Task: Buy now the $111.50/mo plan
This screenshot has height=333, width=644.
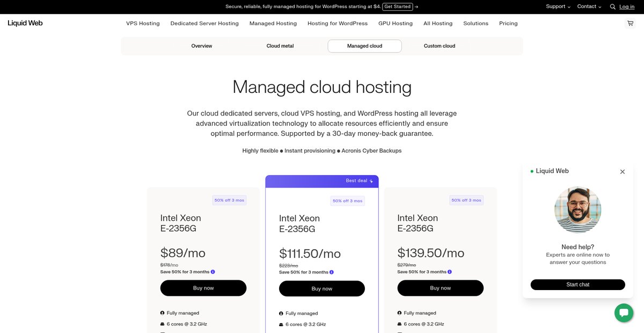Action: [x=322, y=288]
